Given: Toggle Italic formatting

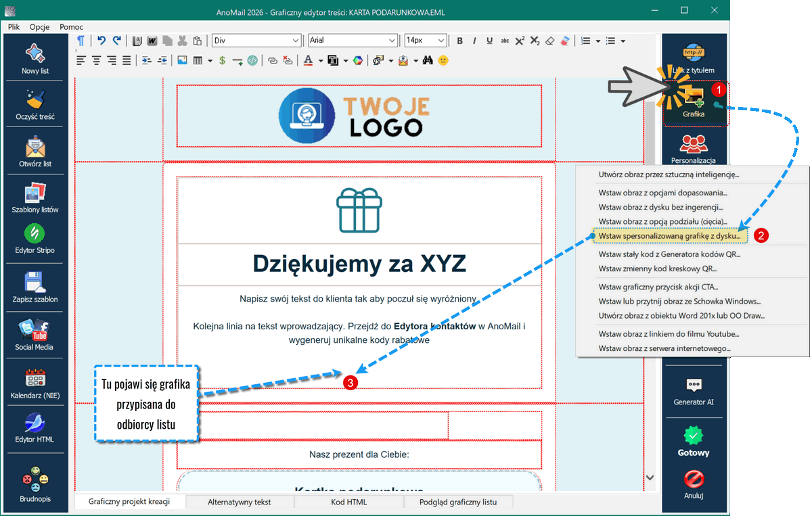Looking at the screenshot, I should [x=474, y=41].
